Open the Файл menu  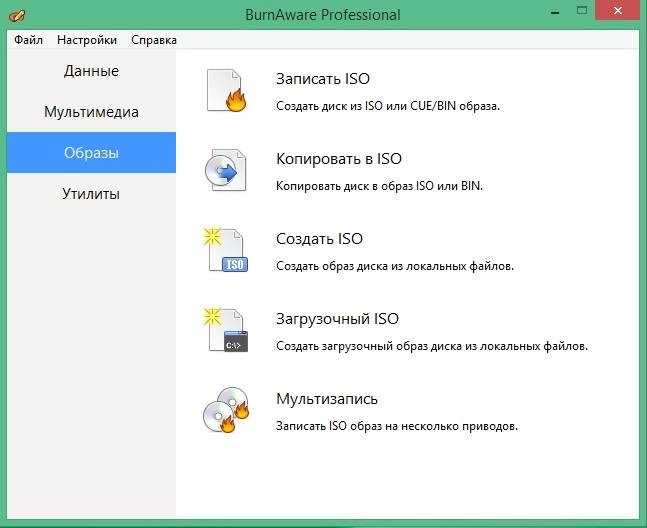(x=28, y=40)
